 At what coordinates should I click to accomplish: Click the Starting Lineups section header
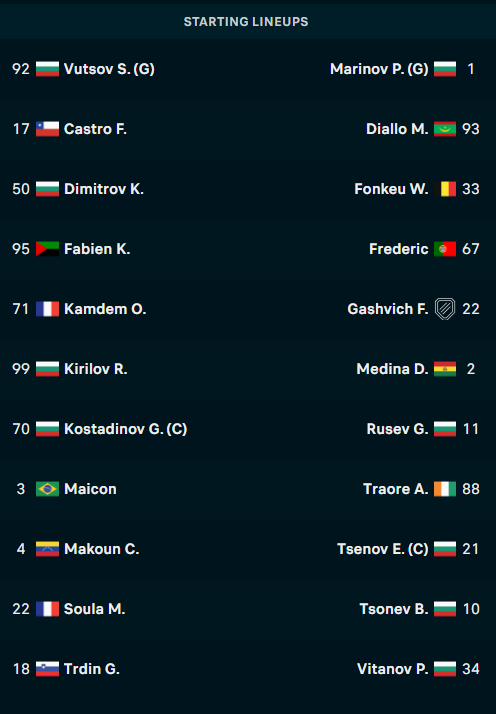(x=246, y=21)
